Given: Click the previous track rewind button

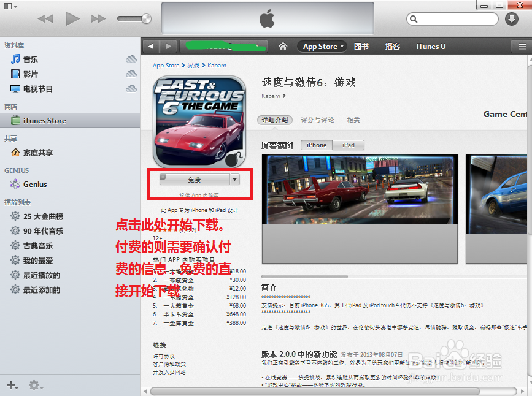Looking at the screenshot, I should [45, 18].
